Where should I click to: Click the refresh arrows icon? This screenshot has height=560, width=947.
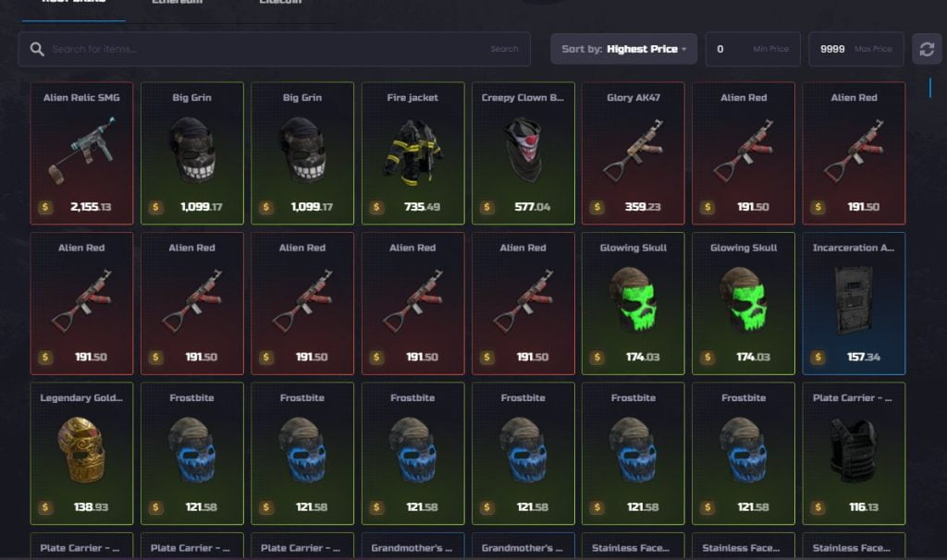[x=927, y=49]
